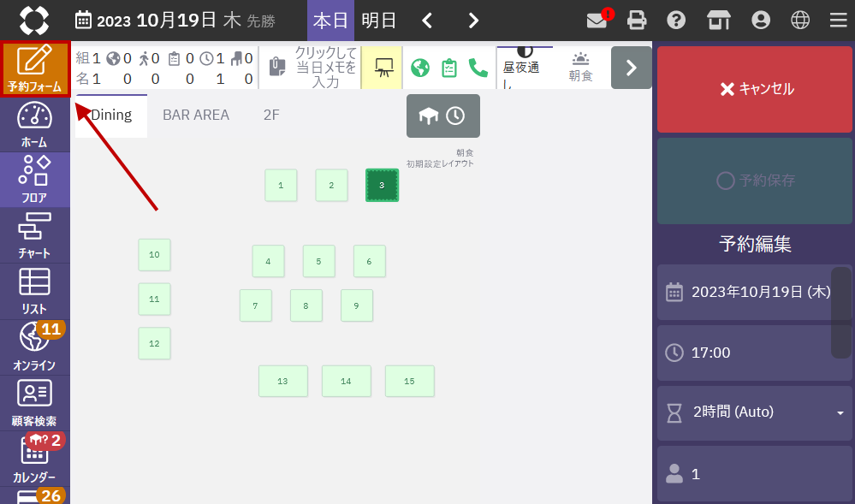Select table 13
The height and width of the screenshot is (504, 855).
[x=283, y=382]
